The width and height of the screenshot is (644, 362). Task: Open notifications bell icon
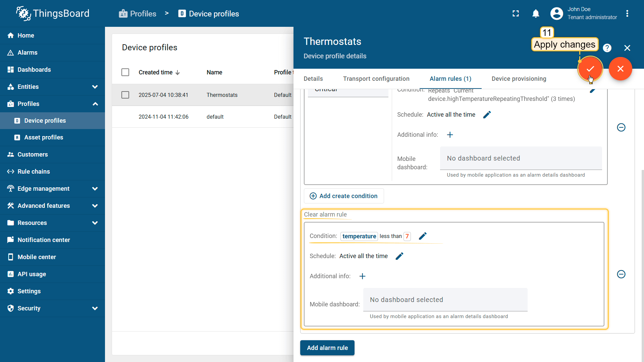click(536, 14)
